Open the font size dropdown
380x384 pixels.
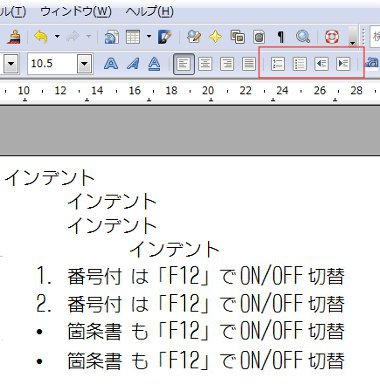tap(85, 63)
